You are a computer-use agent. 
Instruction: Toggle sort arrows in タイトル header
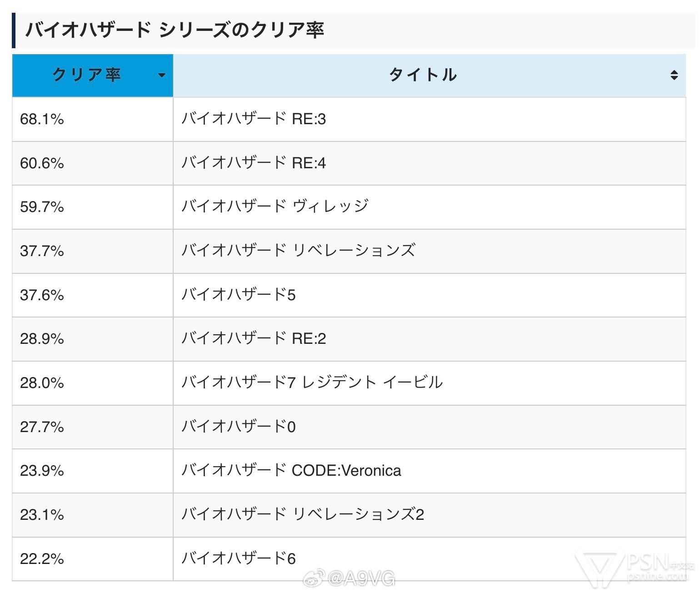[674, 76]
